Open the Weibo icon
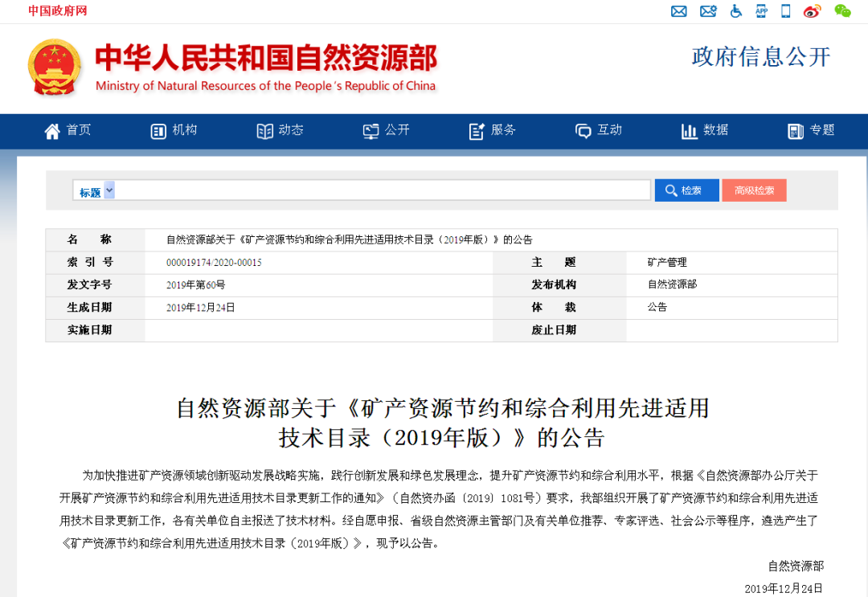The height and width of the screenshot is (597, 868). [x=812, y=10]
